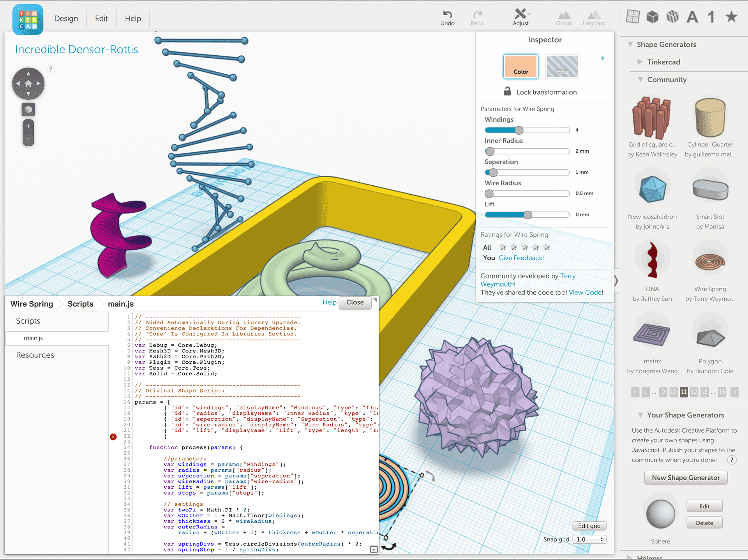The image size is (748, 560).
Task: Open the Help menu
Action: [x=132, y=18]
